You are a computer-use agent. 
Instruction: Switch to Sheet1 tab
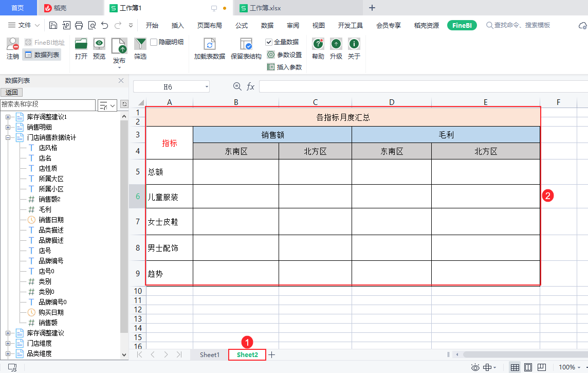(x=210, y=354)
